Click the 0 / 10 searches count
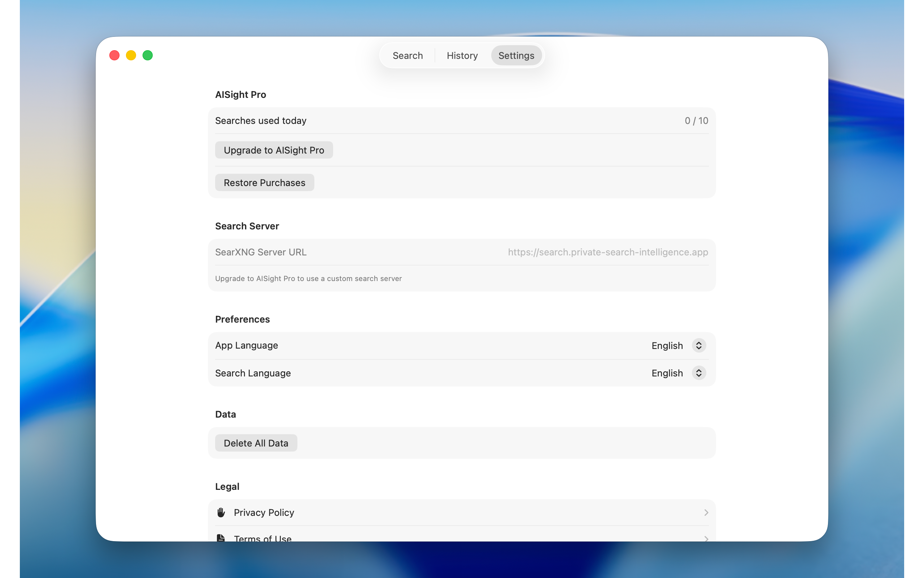 pyautogui.click(x=696, y=121)
